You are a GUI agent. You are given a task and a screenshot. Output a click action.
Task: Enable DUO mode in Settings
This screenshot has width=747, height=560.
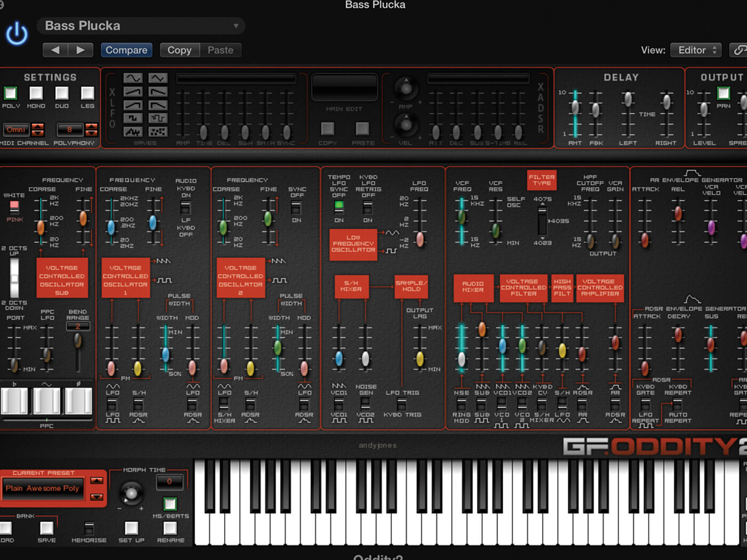[62, 93]
